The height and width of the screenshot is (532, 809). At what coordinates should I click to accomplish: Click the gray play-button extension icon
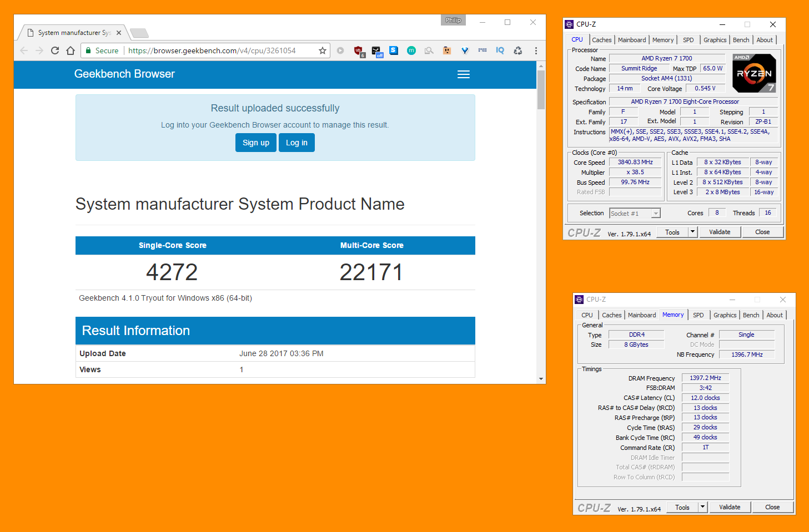point(340,50)
